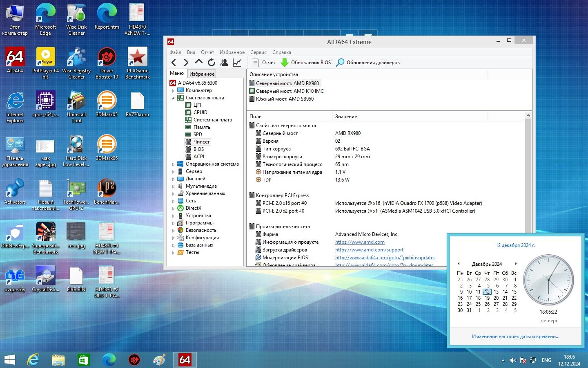Open the Справка menu
The image size is (588, 368).
point(282,52)
